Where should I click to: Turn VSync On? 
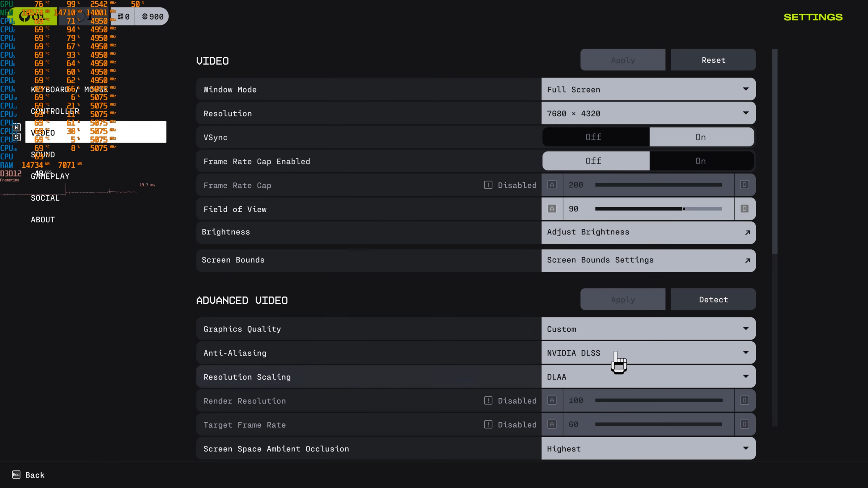(701, 137)
